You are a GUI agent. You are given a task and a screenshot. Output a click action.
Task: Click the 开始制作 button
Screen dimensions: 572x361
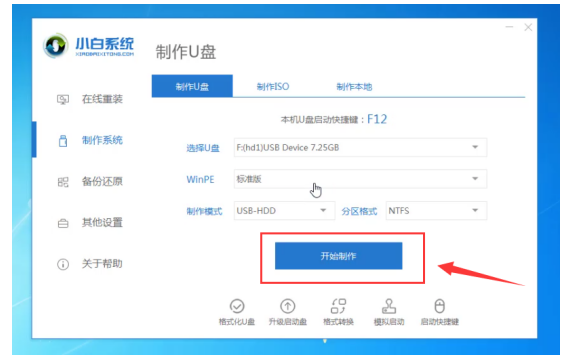[339, 256]
